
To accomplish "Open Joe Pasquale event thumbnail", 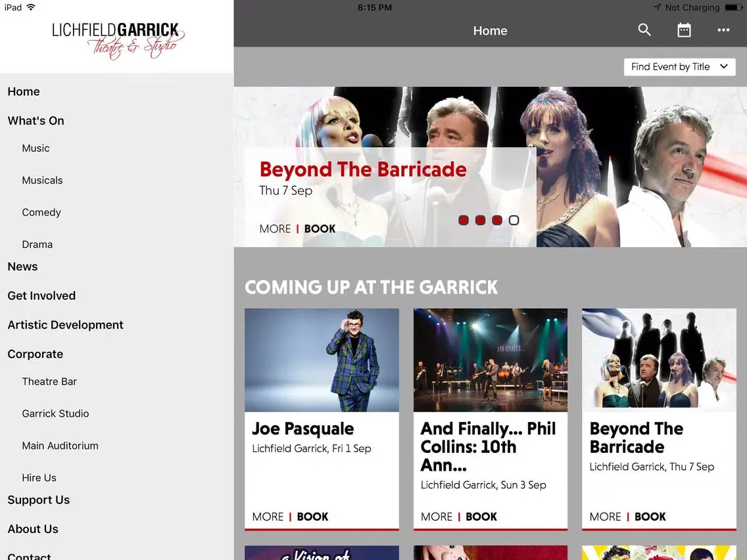I will coord(322,360).
